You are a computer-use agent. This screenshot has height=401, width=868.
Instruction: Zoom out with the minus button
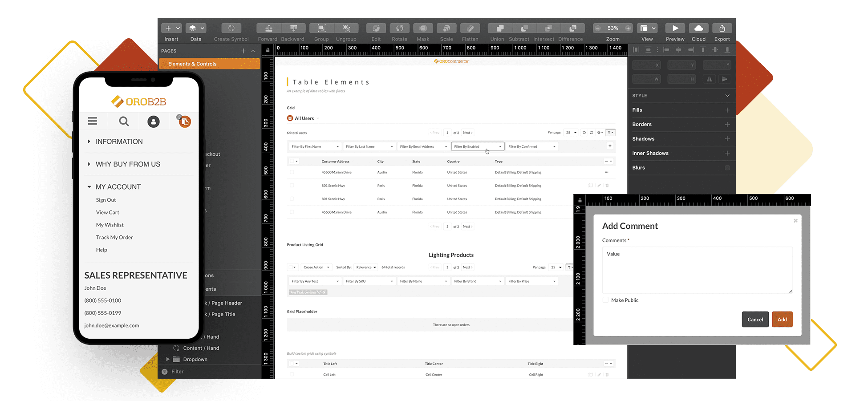598,28
